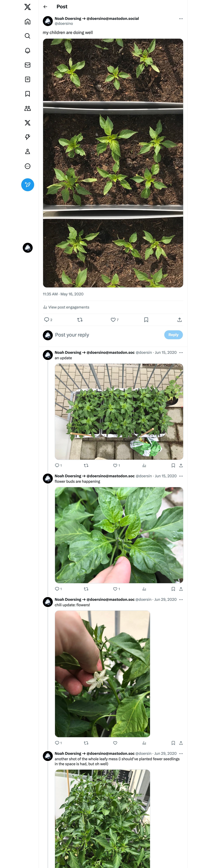Open More options circle icon in sidebar
221x868 pixels.
(x=28, y=166)
